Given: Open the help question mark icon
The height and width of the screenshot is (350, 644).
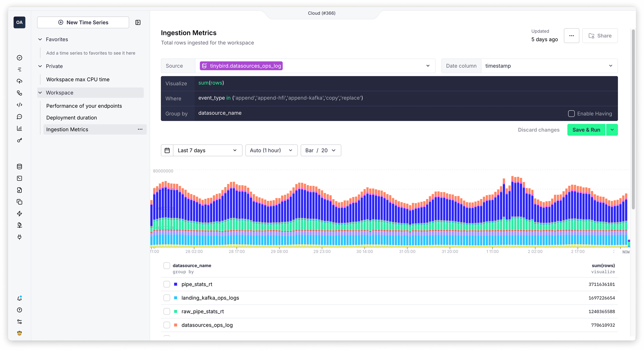Looking at the screenshot, I should [x=19, y=310].
